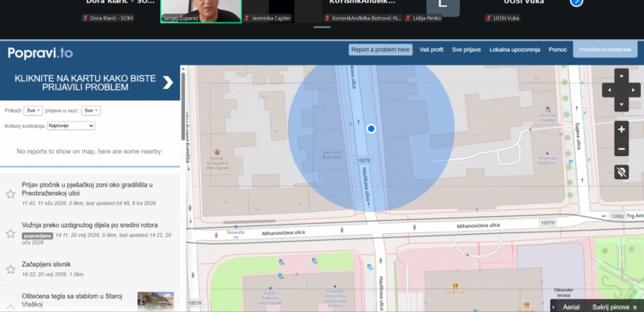This screenshot has height=312, width=644.
Task: Click the sidebar vertical scrollbar
Action: pos(183,107)
